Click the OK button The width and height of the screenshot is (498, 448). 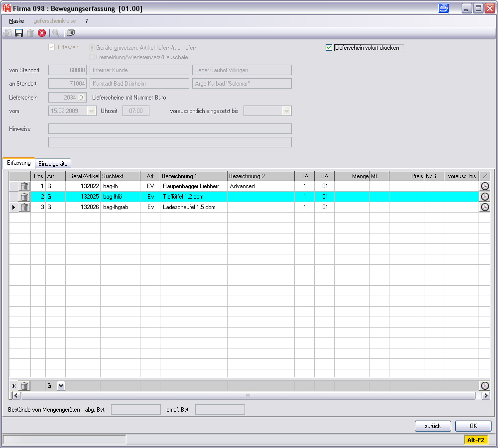coord(473,426)
